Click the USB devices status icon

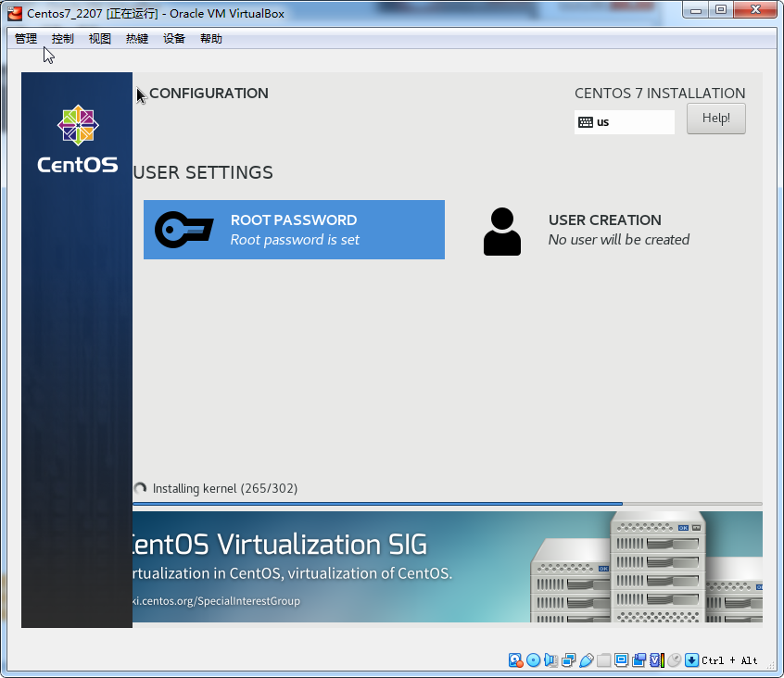(587, 660)
